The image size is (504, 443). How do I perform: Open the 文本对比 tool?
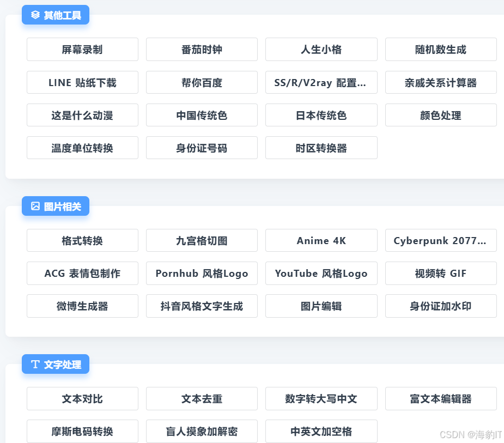(x=82, y=398)
